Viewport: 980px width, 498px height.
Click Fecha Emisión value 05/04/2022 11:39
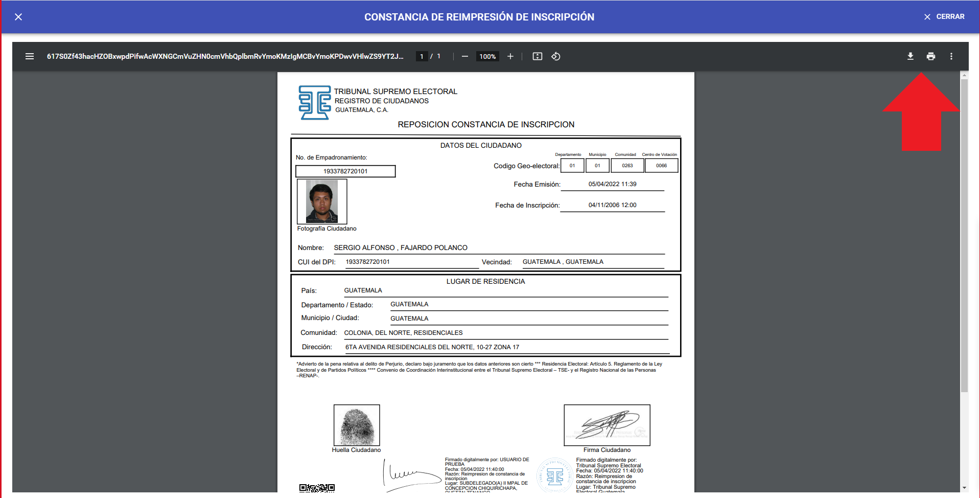(612, 184)
